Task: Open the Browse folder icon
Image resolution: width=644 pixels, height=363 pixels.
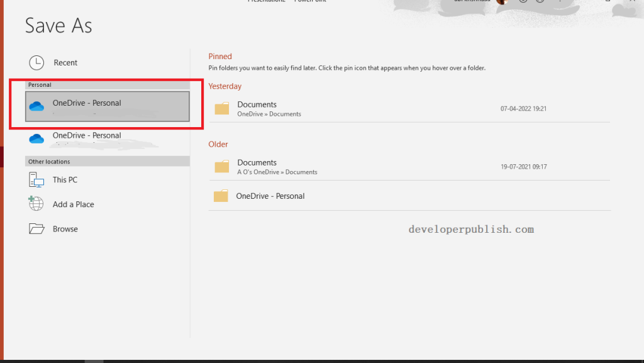Action: tap(36, 228)
